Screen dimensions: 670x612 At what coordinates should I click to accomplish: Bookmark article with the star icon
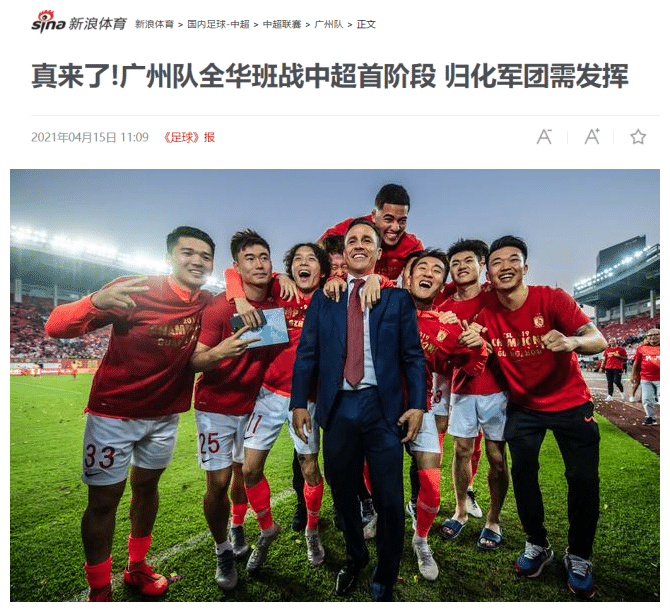click(x=638, y=137)
